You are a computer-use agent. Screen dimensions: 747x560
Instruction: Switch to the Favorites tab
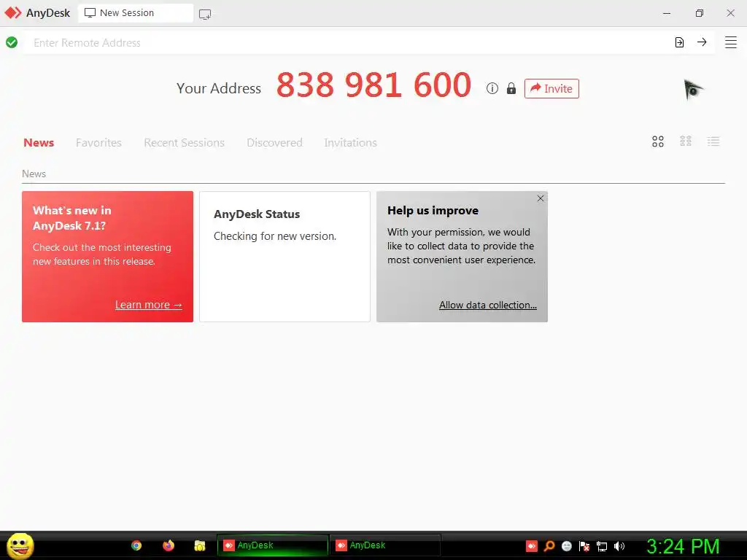coord(98,142)
